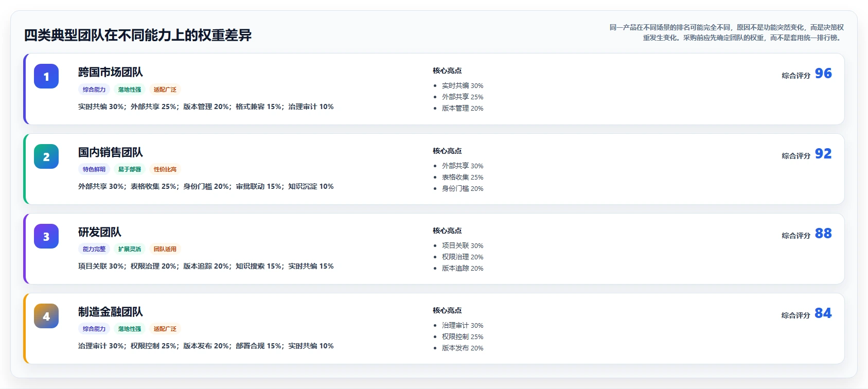Screen dimensions: 868x389
Task: Click 落地性强 tag in 制造金融团队 card
Action: pyautogui.click(x=130, y=329)
